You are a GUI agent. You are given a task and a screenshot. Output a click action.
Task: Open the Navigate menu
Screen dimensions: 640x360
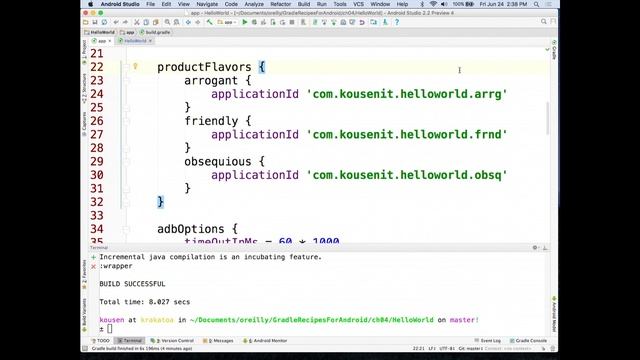point(207,4)
